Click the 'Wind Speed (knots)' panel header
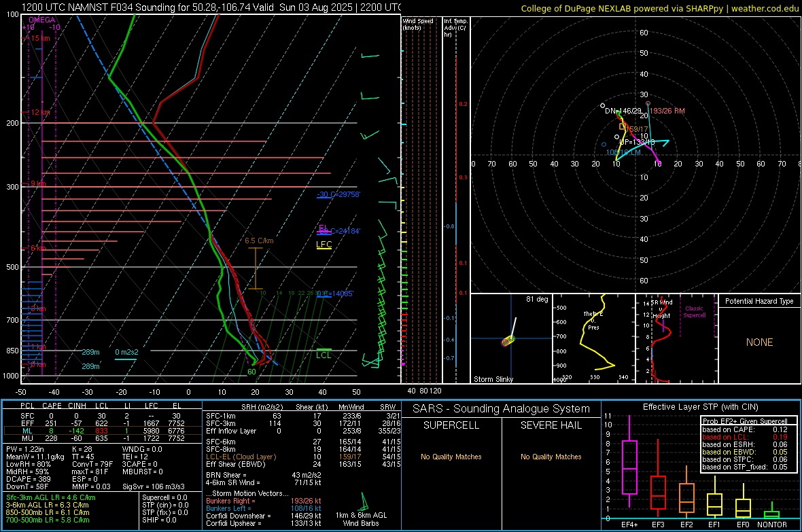The height and width of the screenshot is (532, 802). 418,24
